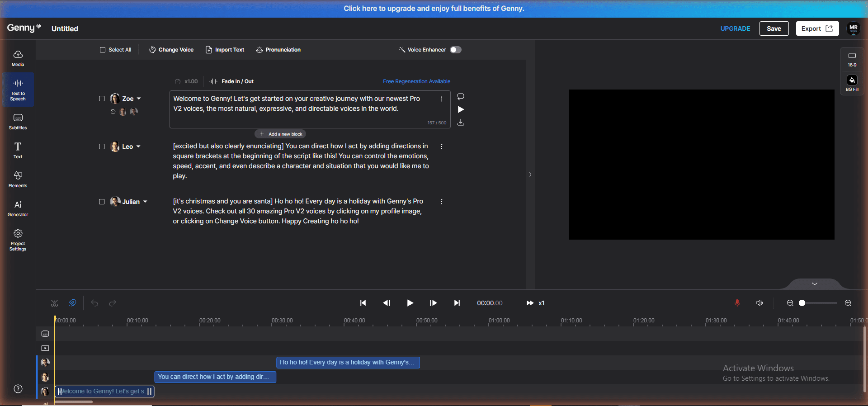Tick the Select All checkbox
The height and width of the screenshot is (406, 868).
click(103, 50)
